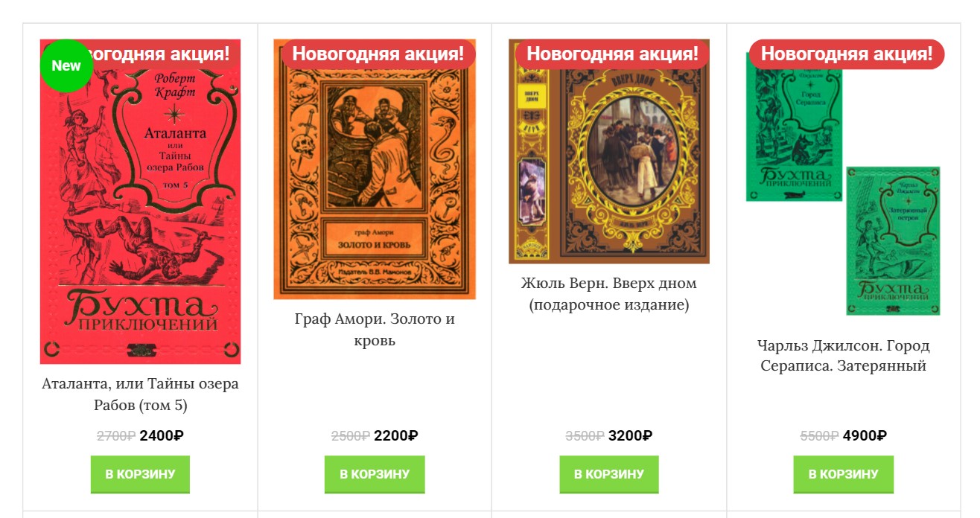
Task: Open title link Чарльз Джилсон. Город Сераписа
Action: point(844,356)
